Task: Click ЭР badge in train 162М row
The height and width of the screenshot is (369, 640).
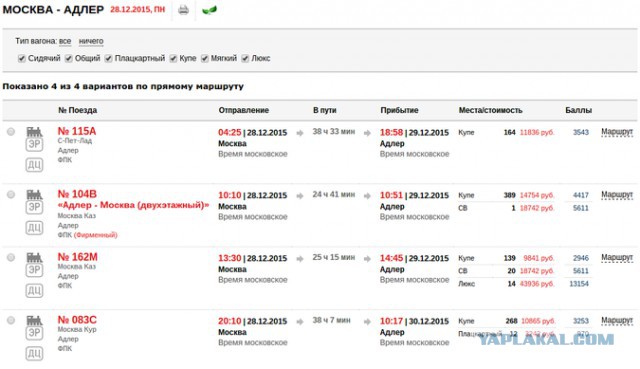Action: point(34,270)
